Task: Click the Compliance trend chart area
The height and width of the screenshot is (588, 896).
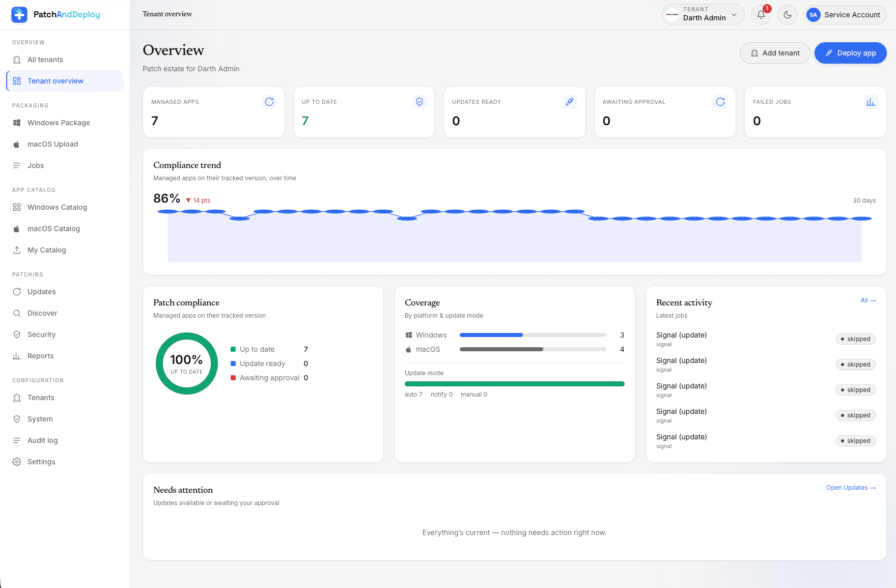Action: [515, 236]
